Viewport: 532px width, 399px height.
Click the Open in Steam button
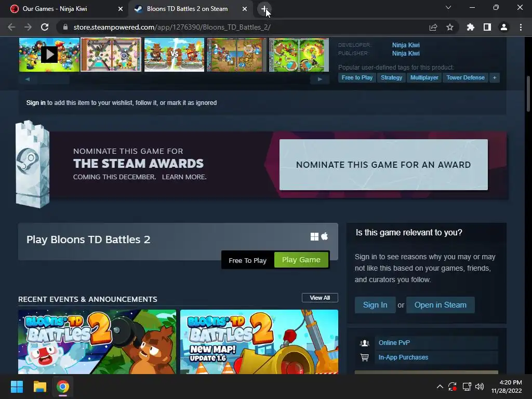441,305
